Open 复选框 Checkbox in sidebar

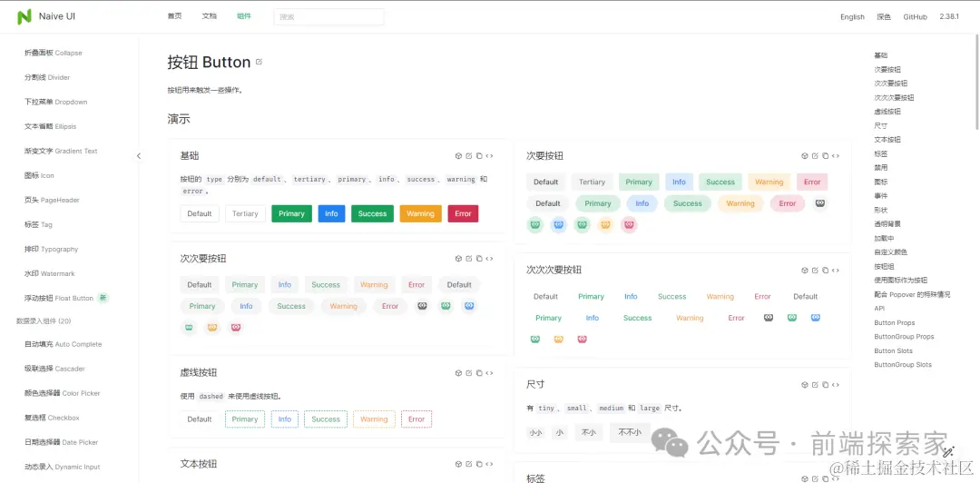(x=52, y=418)
